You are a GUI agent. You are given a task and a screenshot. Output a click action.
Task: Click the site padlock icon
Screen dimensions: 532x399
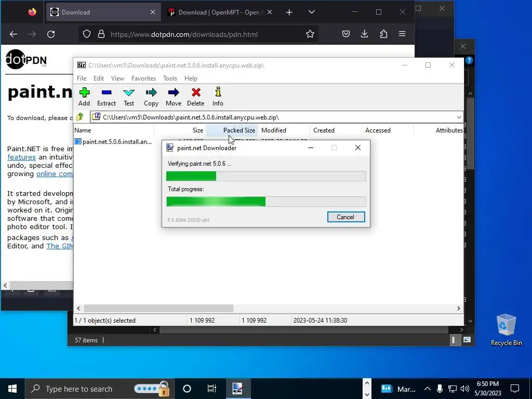(x=101, y=34)
